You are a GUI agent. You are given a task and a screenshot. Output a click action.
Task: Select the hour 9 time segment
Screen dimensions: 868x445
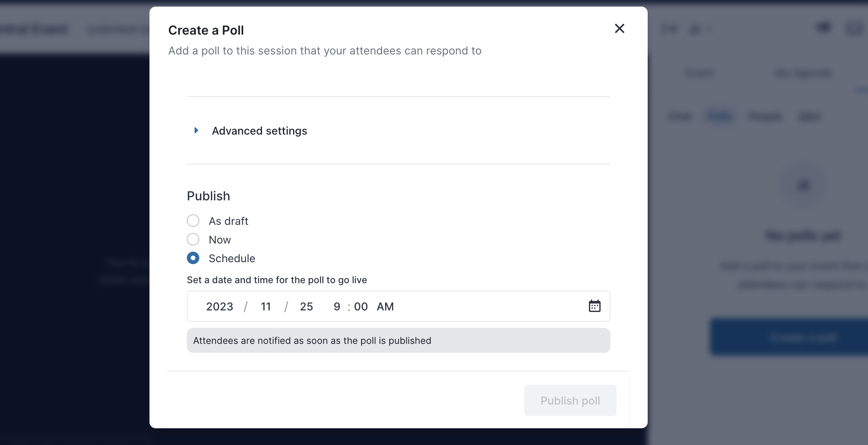(x=337, y=307)
